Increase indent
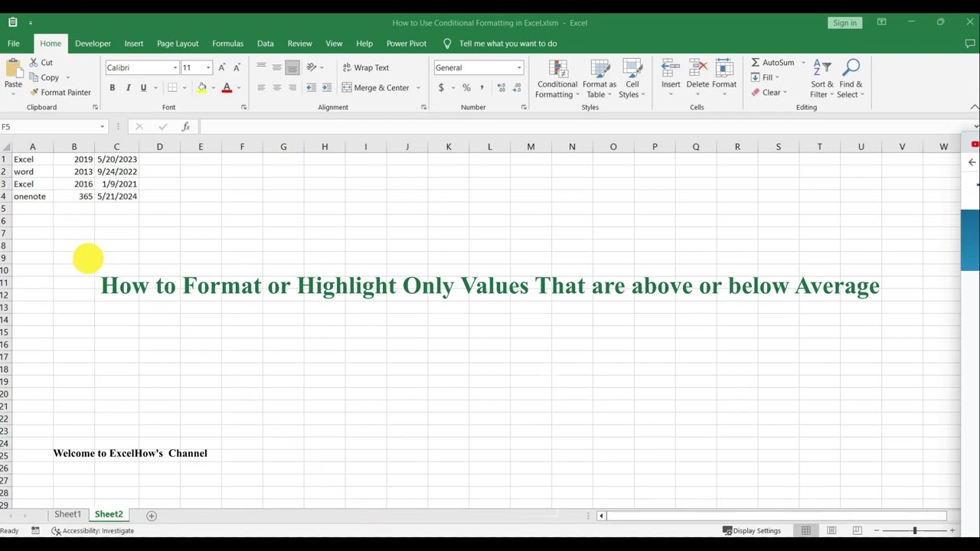The image size is (980, 551). pyautogui.click(x=327, y=88)
